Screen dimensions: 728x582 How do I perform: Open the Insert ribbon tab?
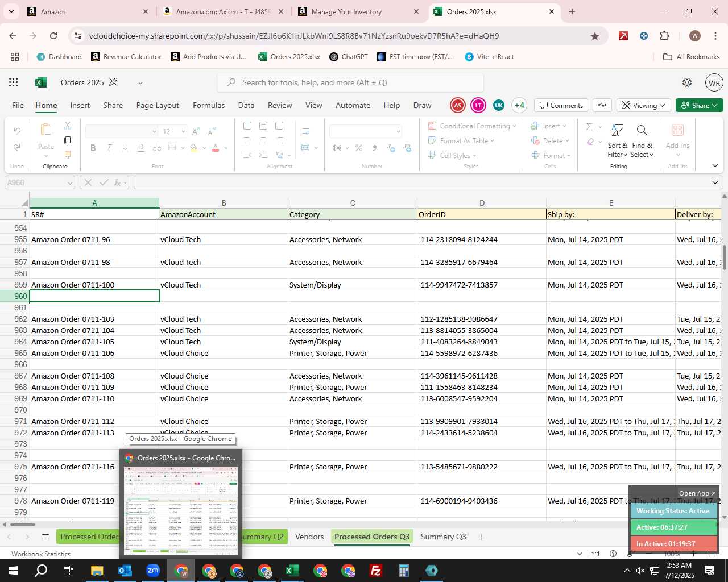80,105
